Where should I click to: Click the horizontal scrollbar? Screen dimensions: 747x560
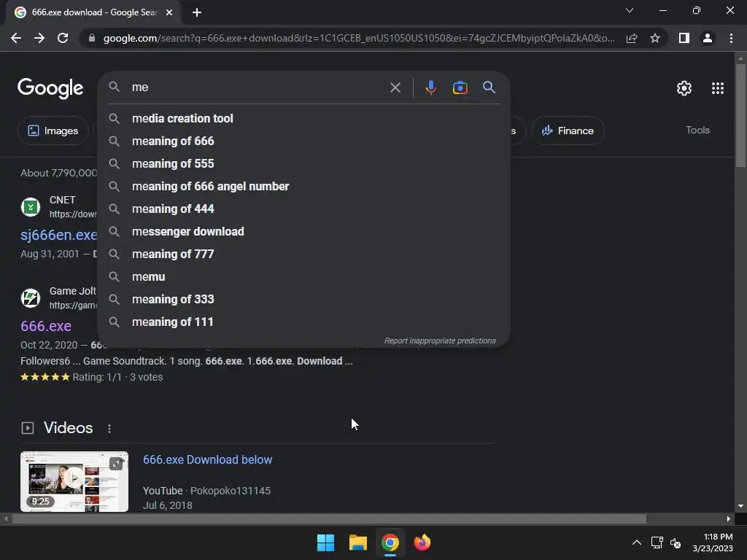click(x=329, y=519)
